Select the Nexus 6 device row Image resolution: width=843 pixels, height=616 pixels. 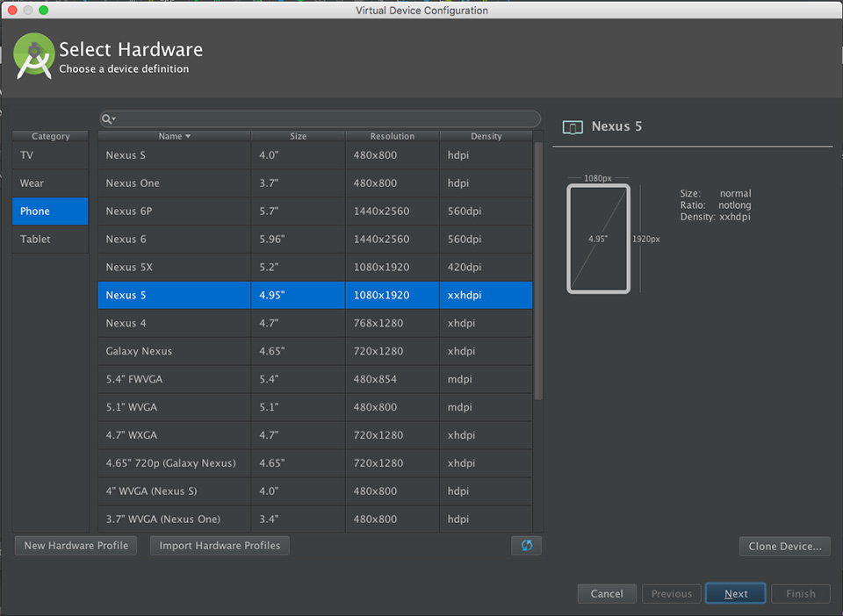315,239
